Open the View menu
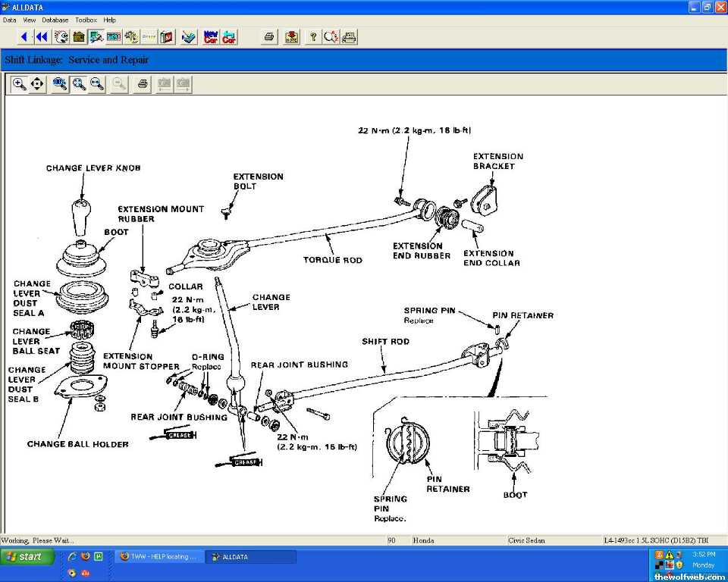Screen dimensions: 728x582 (30, 20)
